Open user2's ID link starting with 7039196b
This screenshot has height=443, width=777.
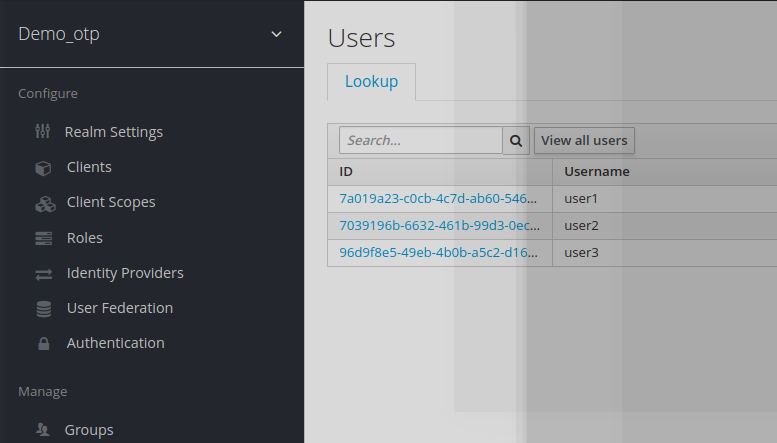coord(440,225)
